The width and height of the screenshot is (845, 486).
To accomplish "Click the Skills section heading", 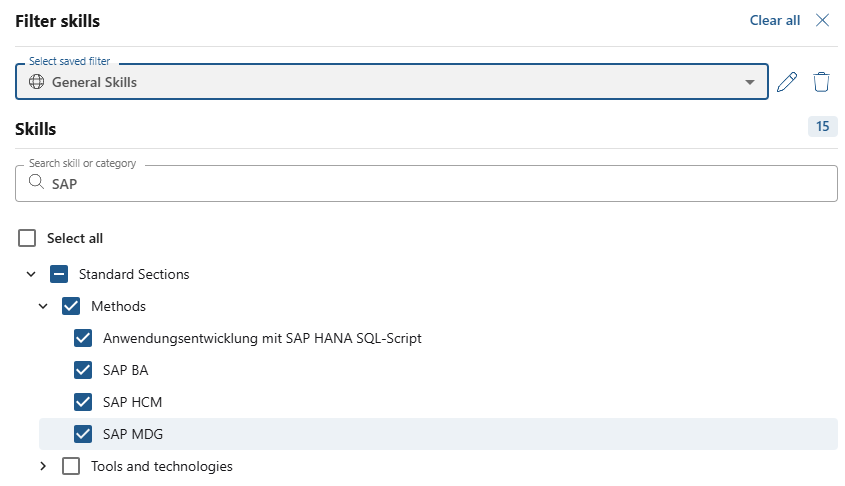I will click(x=36, y=129).
